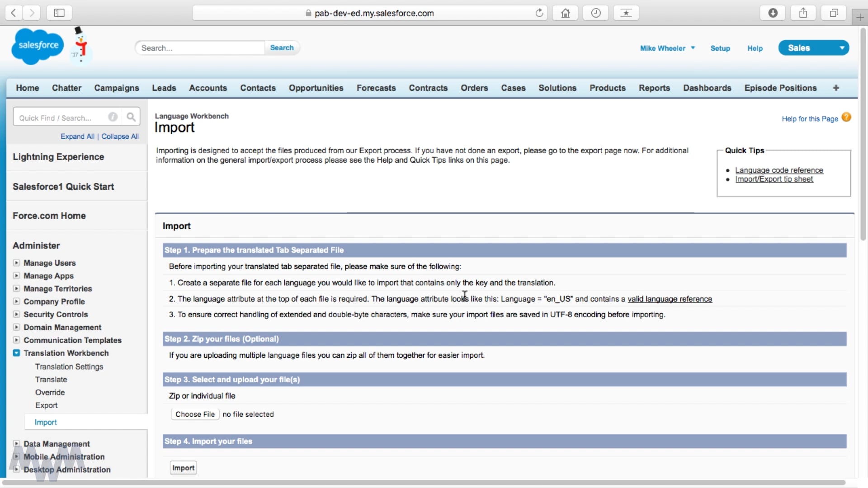Click the valid language reference link

click(669, 299)
